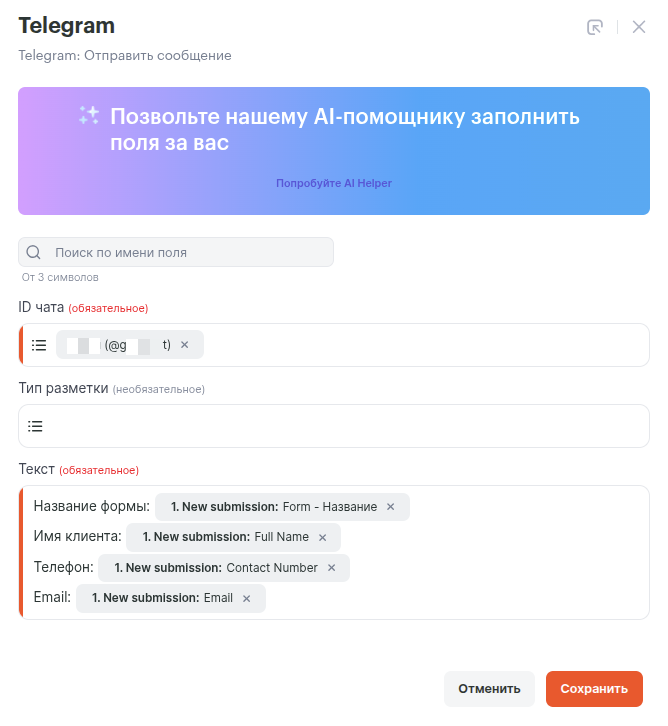The height and width of the screenshot is (726, 668).
Task: Expand the Тип разметки dropdown field
Action: tap(340, 426)
